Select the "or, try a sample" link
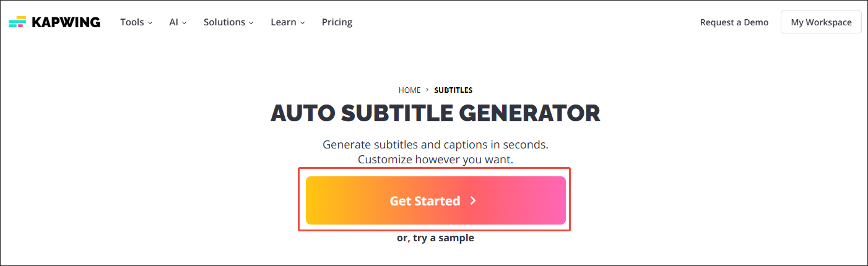Screen dimensions: 868x266 (435, 238)
